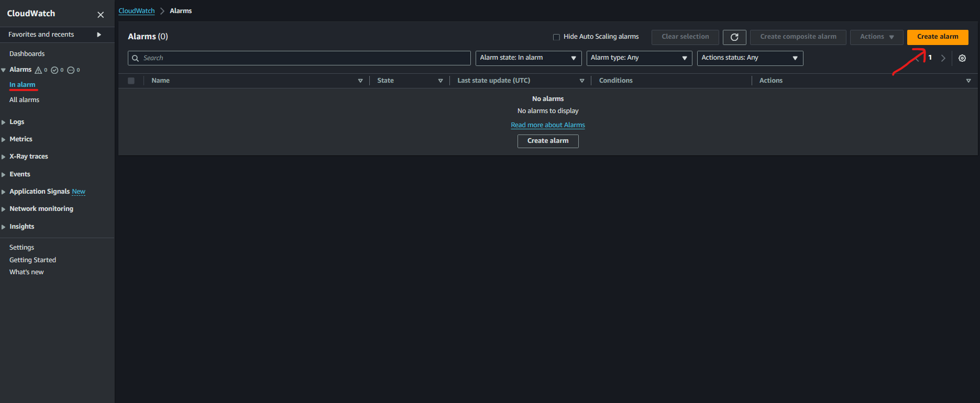Sort by Last state update arrow
The width and height of the screenshot is (980, 403).
582,81
